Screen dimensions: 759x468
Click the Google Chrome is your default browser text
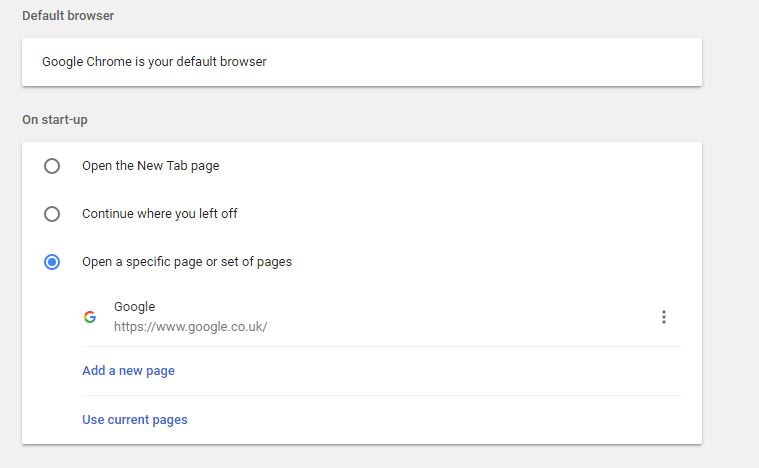pos(154,62)
